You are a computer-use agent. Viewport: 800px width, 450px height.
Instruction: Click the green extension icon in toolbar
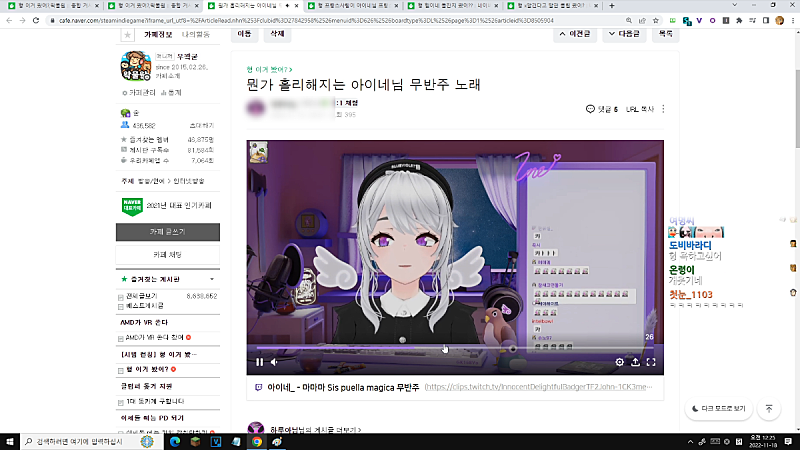(x=673, y=20)
